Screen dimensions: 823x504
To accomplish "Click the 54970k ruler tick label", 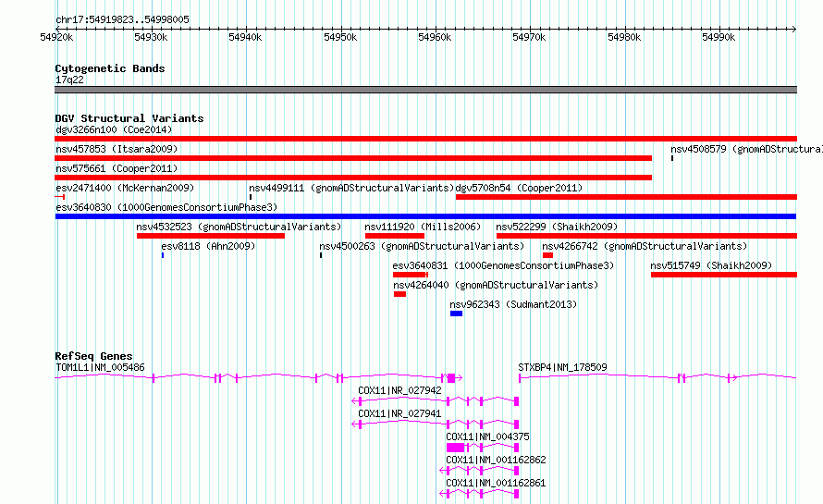I will (x=529, y=37).
